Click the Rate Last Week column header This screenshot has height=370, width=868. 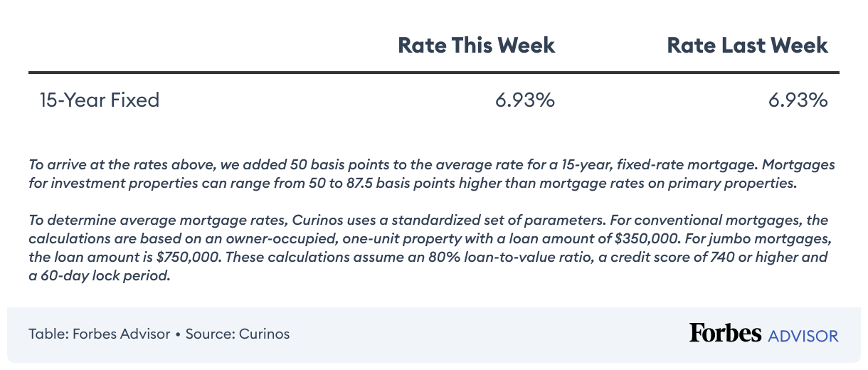[x=747, y=46]
